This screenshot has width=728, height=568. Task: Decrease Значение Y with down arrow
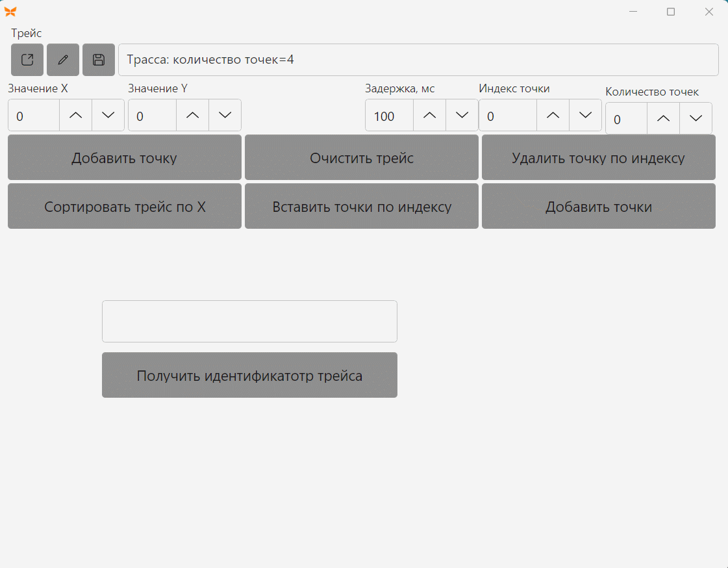pyautogui.click(x=225, y=115)
